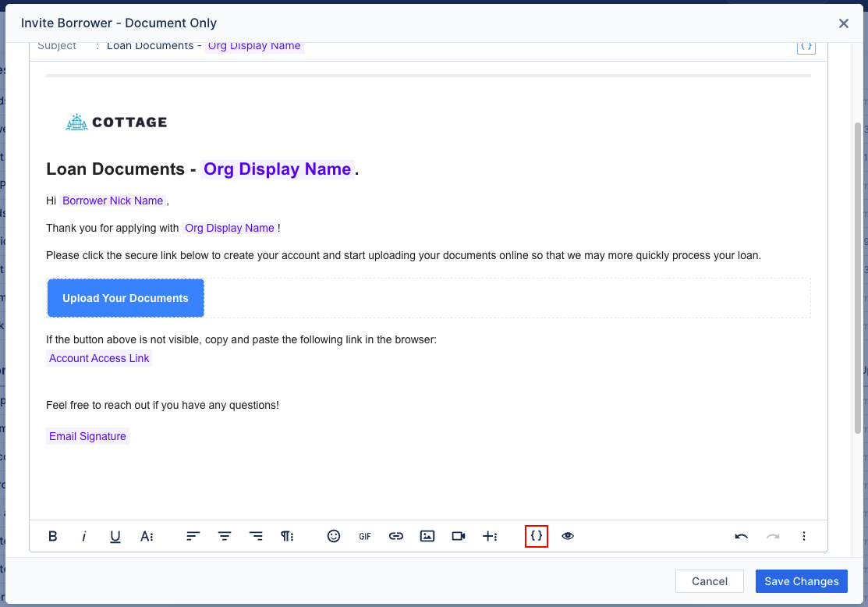Toggle email preview with the eye icon
This screenshot has height=607, width=868.
[567, 536]
